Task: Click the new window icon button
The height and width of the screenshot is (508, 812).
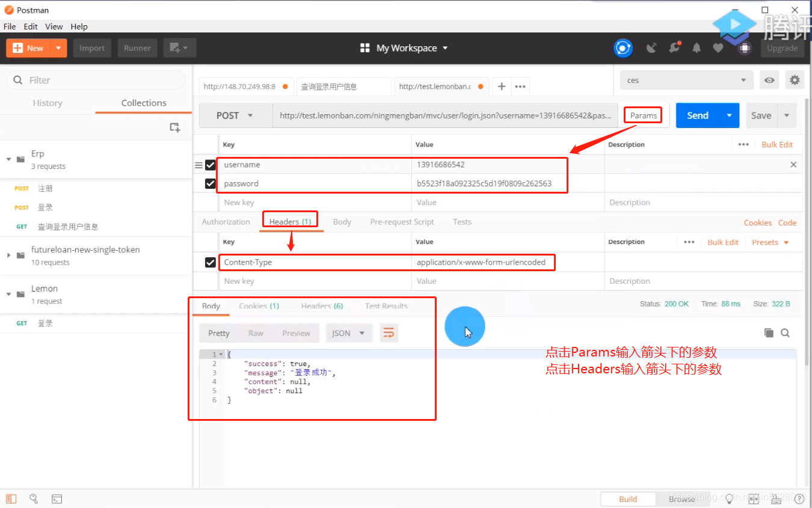Action: (179, 48)
